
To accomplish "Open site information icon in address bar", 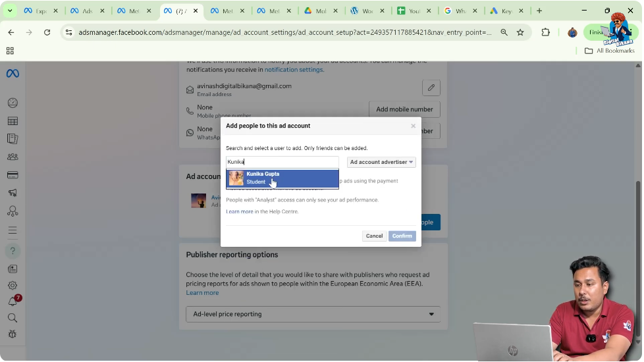I will 69,32.
